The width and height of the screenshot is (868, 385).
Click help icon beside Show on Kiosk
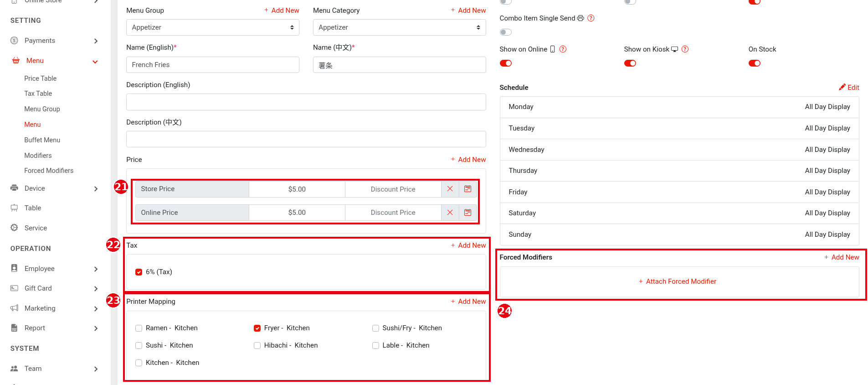click(x=685, y=49)
